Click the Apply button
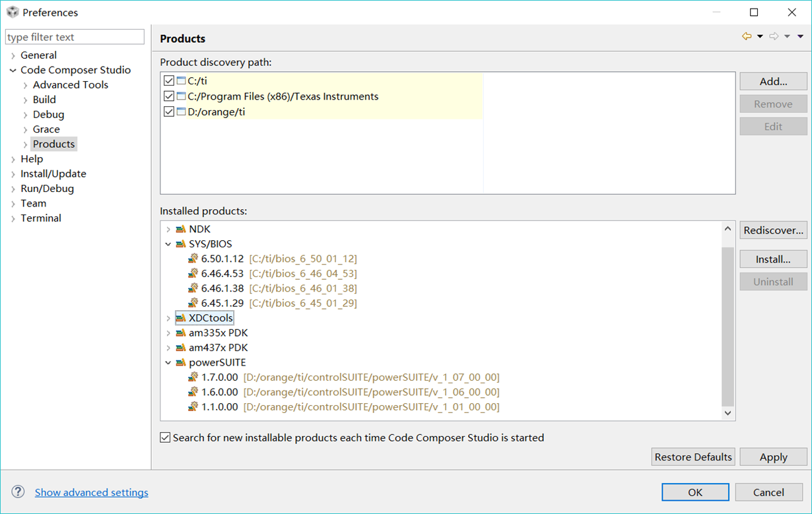The height and width of the screenshot is (514, 812). pyautogui.click(x=773, y=457)
